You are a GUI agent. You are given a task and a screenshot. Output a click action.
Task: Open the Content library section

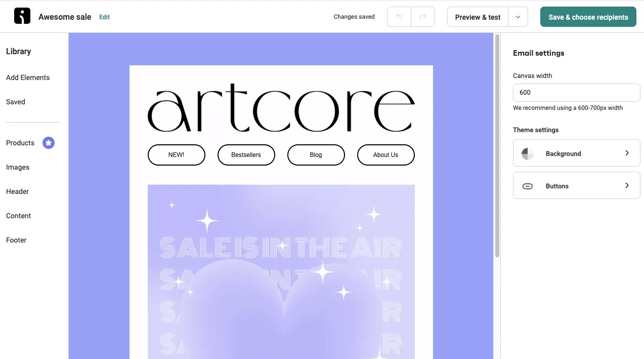click(x=18, y=216)
